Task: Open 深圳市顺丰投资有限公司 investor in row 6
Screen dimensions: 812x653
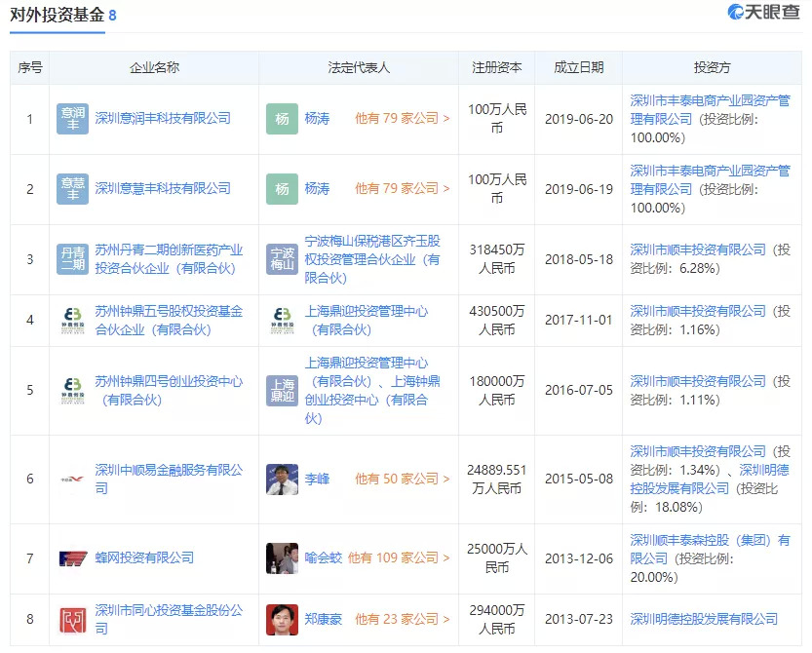Action: 698,451
